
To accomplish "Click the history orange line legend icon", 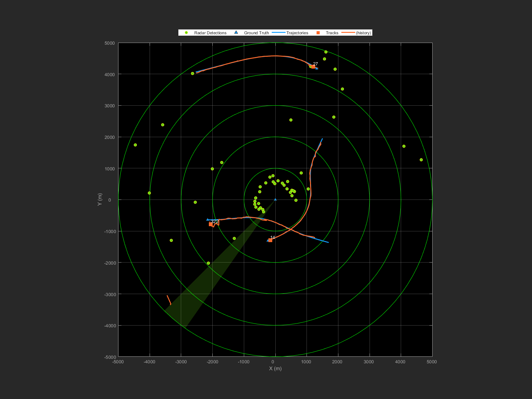I will pyautogui.click(x=348, y=33).
